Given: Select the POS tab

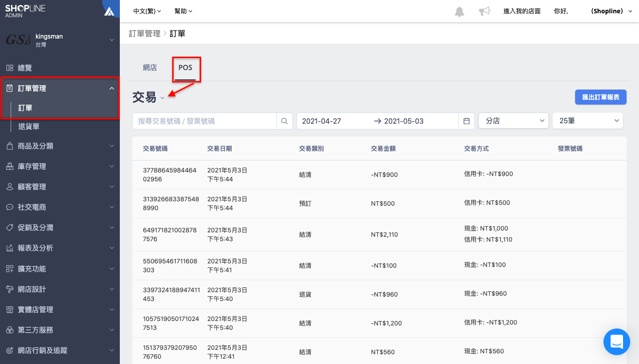Looking at the screenshot, I should [185, 67].
